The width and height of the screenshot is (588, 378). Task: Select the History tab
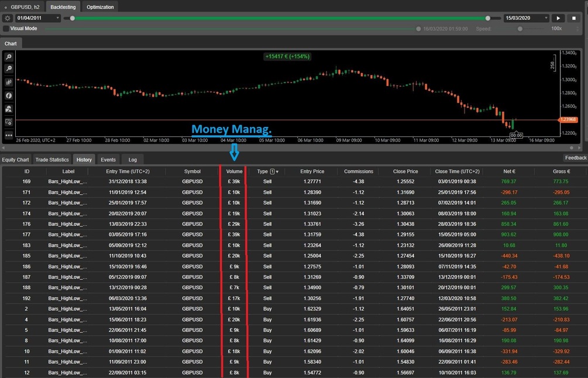[x=84, y=159]
